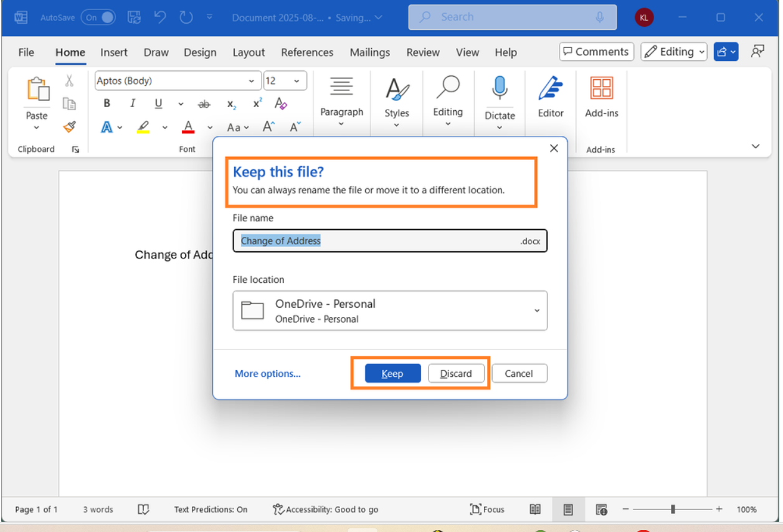
Task: Click the Format Painter brush icon
Action: point(69,127)
